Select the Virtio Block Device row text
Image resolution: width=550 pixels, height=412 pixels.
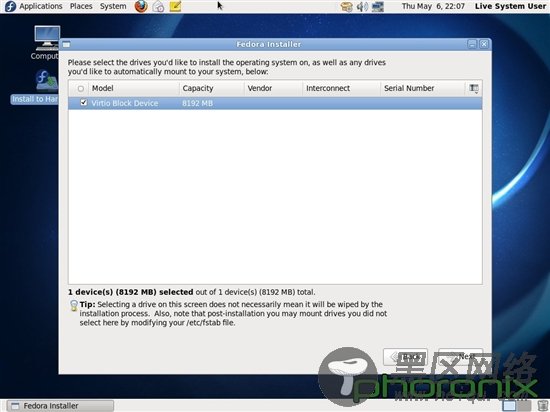125,103
